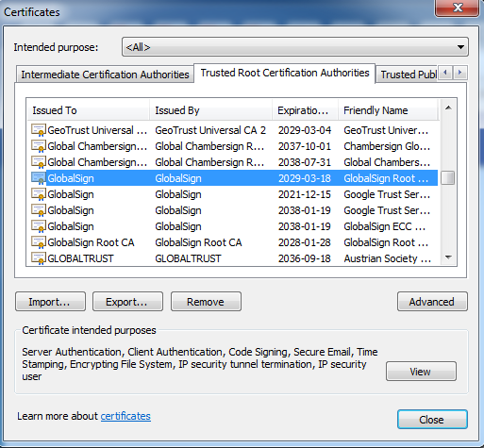Open the certificates help link
Screen dimensions: 484x448
(x=125, y=416)
